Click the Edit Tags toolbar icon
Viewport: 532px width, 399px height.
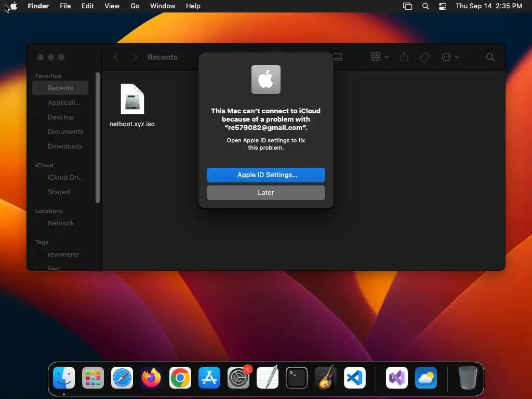pos(424,57)
